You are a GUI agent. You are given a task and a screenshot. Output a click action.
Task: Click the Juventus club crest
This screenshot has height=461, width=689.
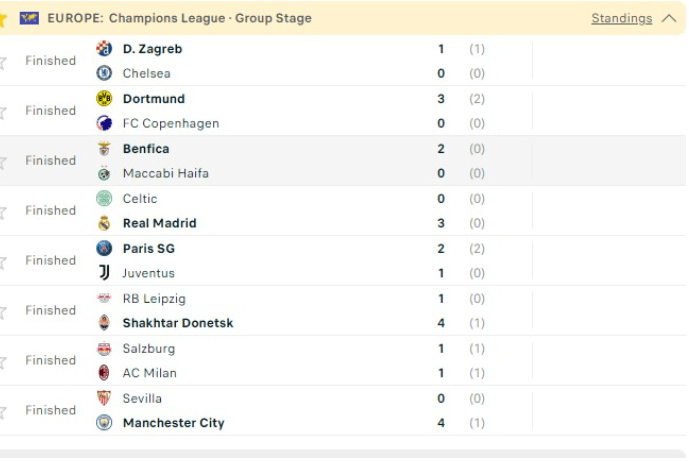coord(104,273)
